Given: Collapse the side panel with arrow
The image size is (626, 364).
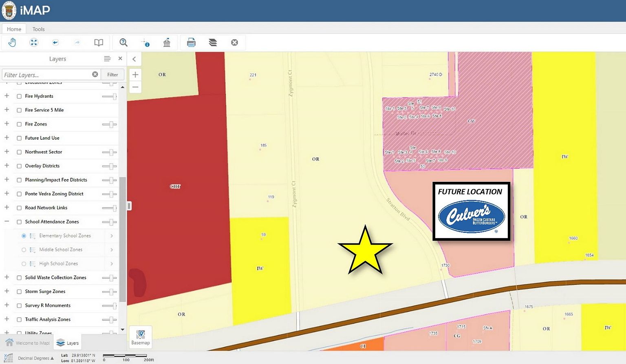Looking at the screenshot, I should [x=134, y=59].
